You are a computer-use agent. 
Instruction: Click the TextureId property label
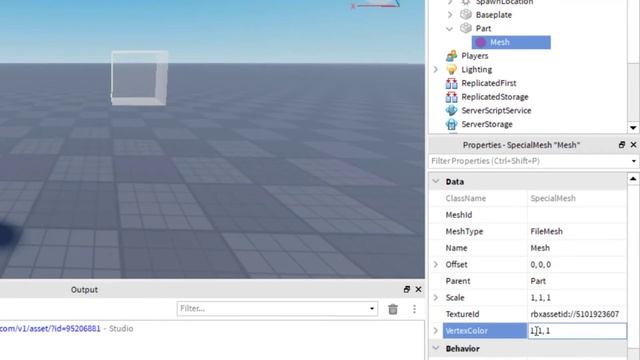pos(462,314)
